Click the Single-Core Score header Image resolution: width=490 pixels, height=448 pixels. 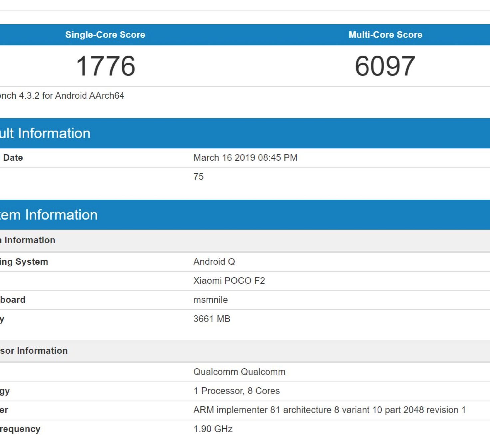tap(105, 35)
